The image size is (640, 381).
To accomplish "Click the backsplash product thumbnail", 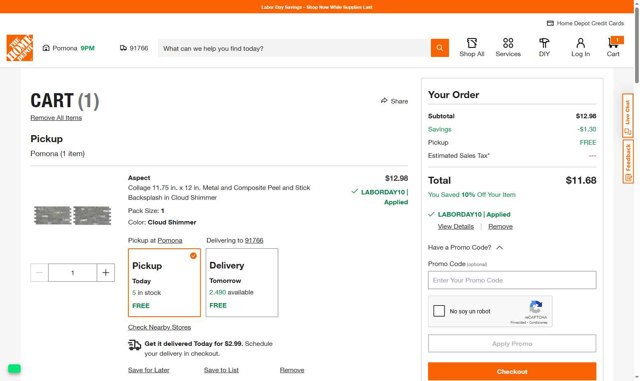I will click(73, 215).
